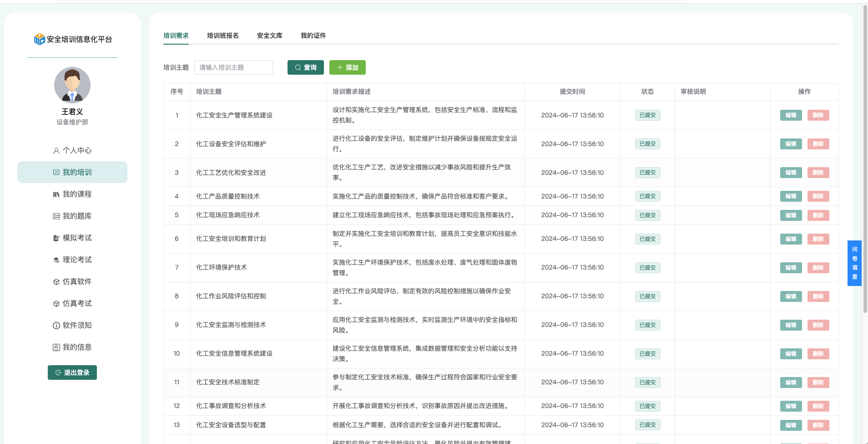Click the platform logo icon
Image resolution: width=868 pixels, height=444 pixels.
[x=40, y=39]
